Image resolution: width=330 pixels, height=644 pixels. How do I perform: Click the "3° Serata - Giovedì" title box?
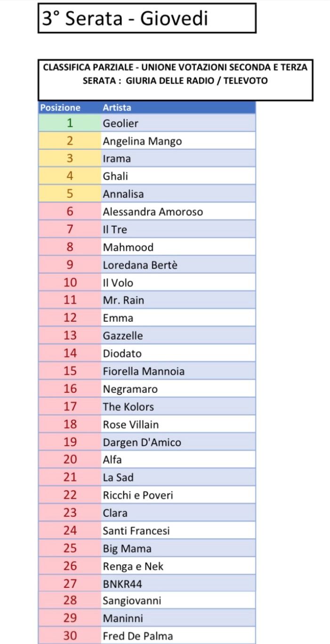[x=146, y=18]
